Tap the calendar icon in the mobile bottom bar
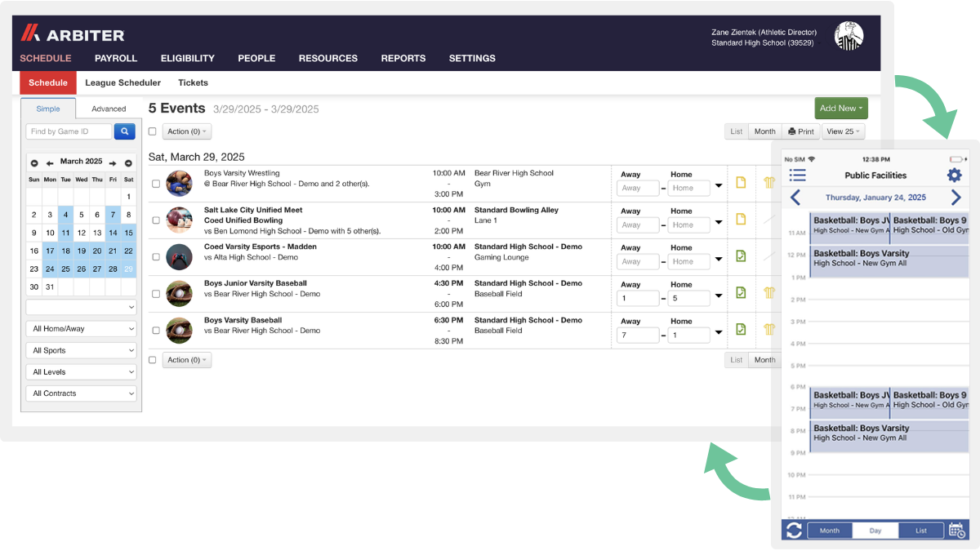980x551 pixels. click(x=957, y=530)
